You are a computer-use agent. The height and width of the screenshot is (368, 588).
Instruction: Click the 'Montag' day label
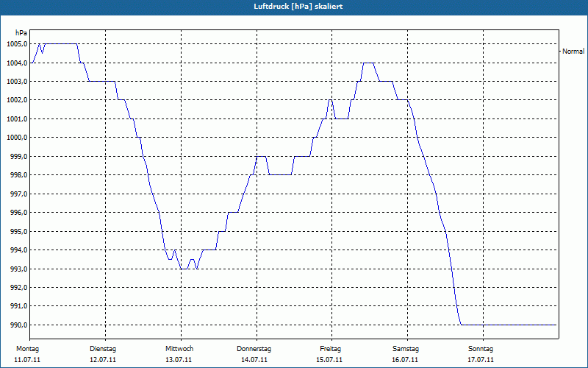click(27, 349)
